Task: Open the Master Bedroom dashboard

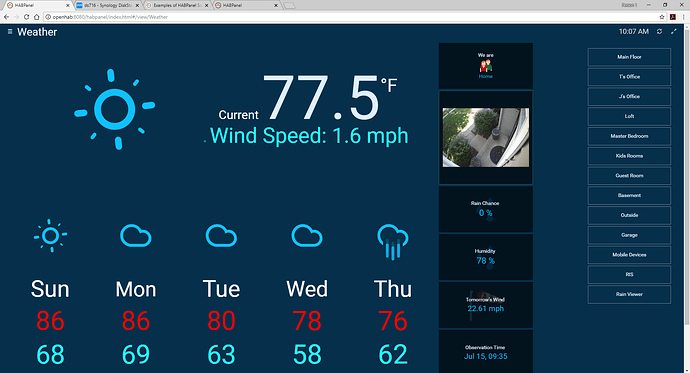Action: pos(629,136)
